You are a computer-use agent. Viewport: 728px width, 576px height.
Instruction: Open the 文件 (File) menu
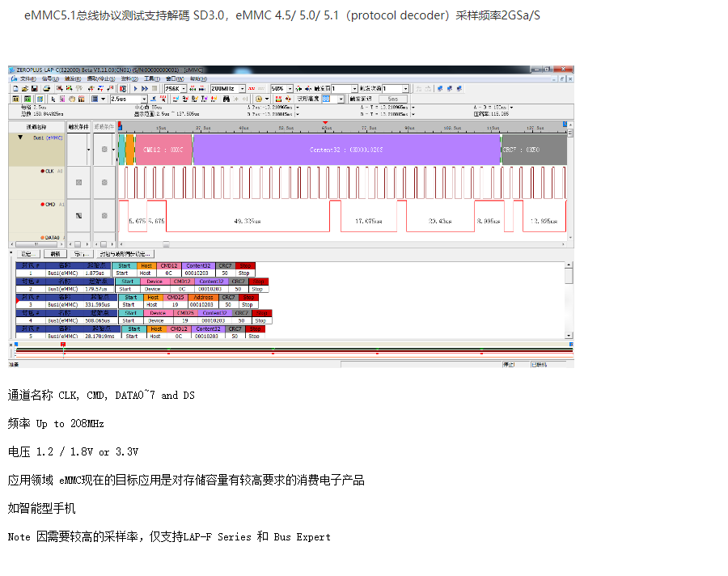[x=27, y=79]
